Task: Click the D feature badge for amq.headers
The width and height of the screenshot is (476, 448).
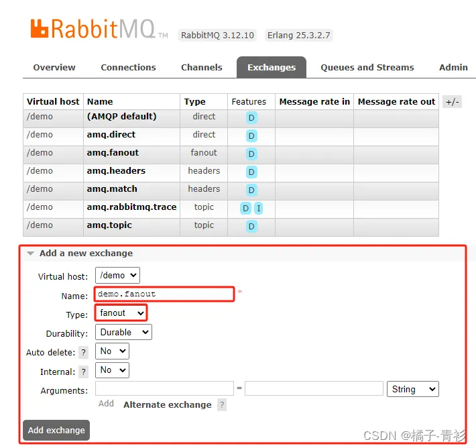Action: pyautogui.click(x=251, y=172)
